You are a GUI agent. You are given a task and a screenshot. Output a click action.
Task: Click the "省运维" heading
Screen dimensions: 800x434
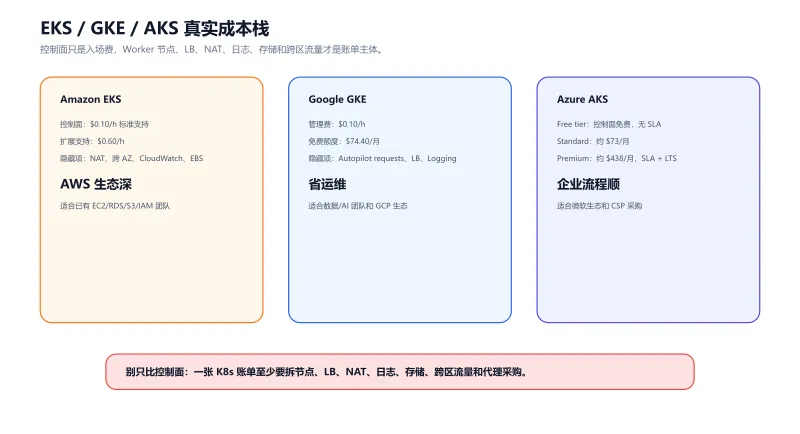tap(327, 184)
